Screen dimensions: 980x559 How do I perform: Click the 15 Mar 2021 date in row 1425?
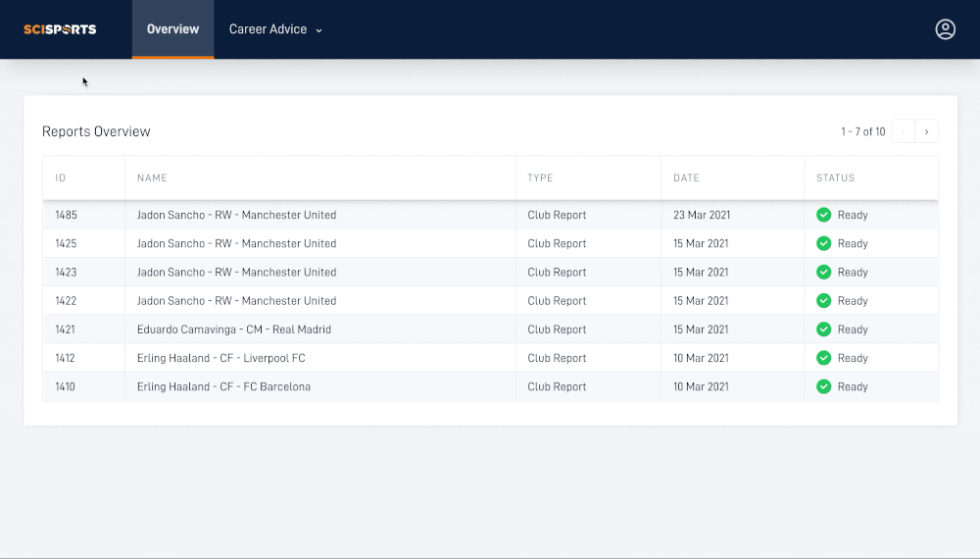[702, 244]
